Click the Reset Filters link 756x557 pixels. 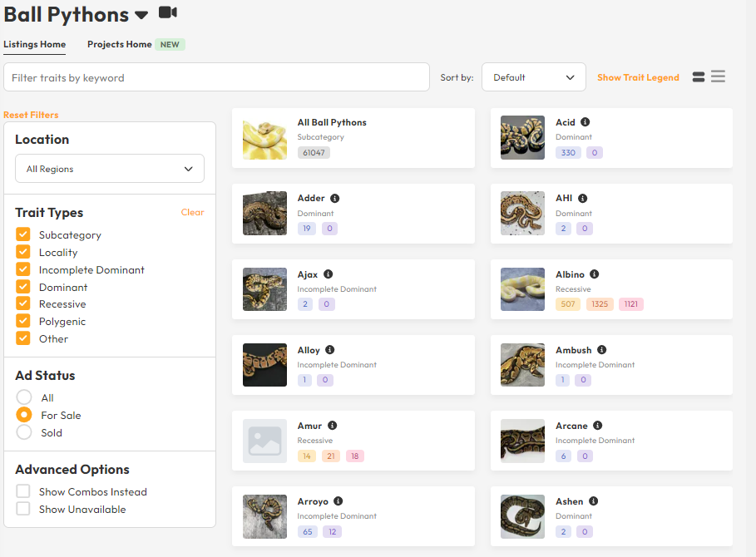31,115
